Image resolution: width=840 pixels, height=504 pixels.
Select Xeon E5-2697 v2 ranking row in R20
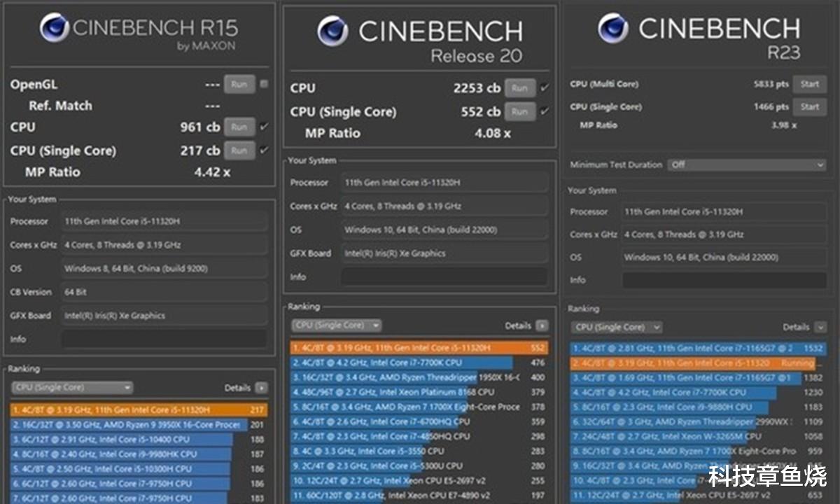coord(419,480)
